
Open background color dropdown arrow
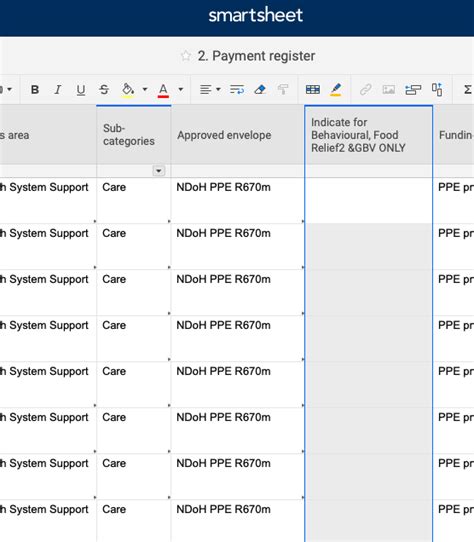pos(145,90)
